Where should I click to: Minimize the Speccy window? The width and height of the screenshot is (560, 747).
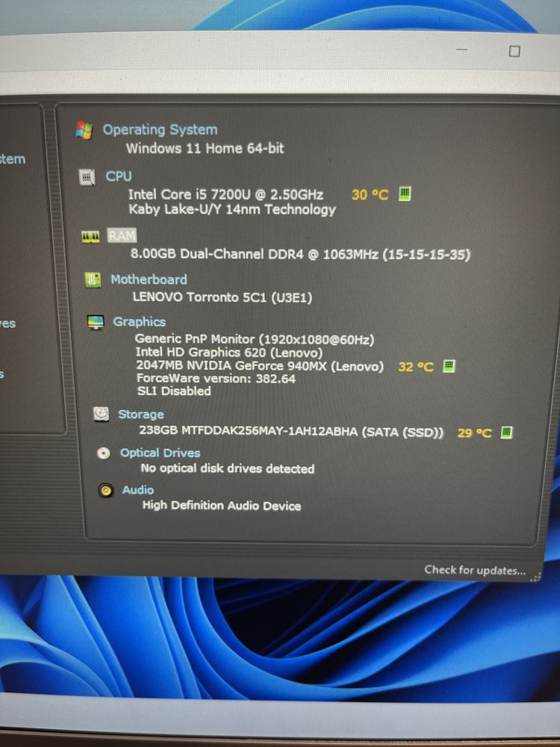(x=461, y=49)
